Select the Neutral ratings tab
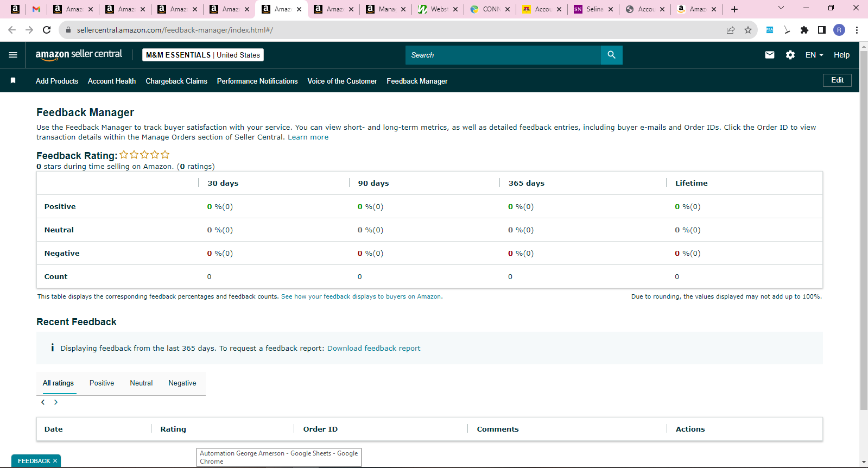This screenshot has height=468, width=868. point(141,383)
